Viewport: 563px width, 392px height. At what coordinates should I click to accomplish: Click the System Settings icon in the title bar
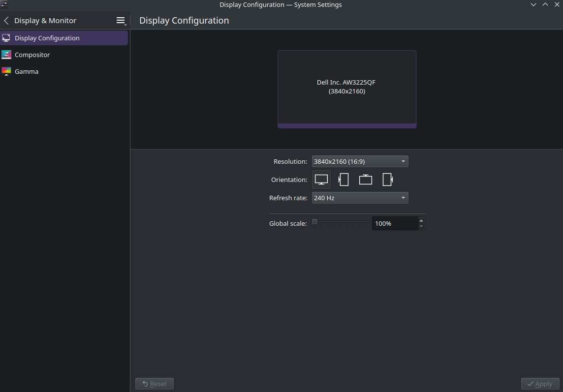tap(4, 4)
